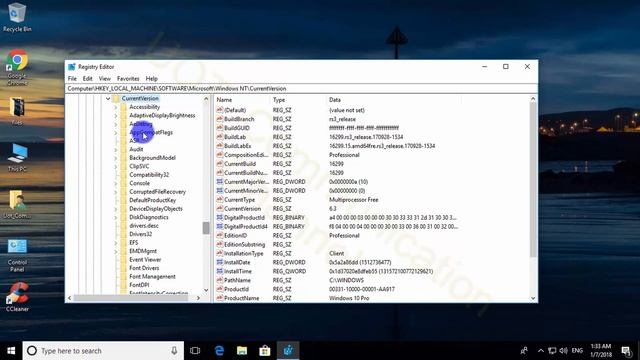This screenshot has width=640, height=360.
Task: Select the ProductId value name
Action: [x=236, y=289]
